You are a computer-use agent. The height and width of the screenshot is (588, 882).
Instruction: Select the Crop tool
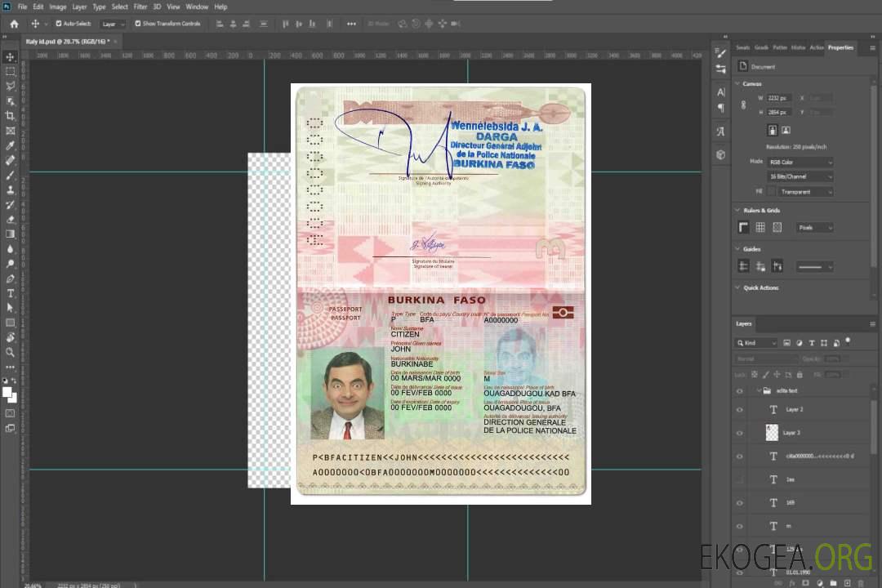(x=10, y=116)
